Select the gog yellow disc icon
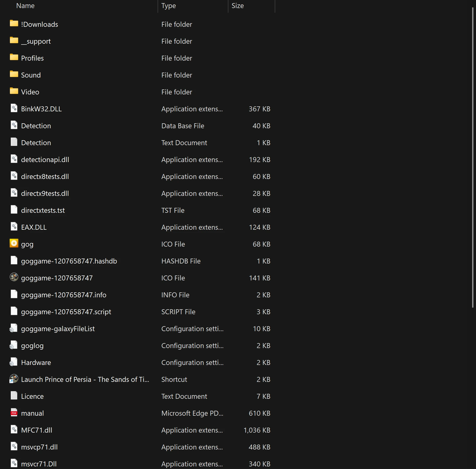The width and height of the screenshot is (476, 469). click(x=14, y=243)
